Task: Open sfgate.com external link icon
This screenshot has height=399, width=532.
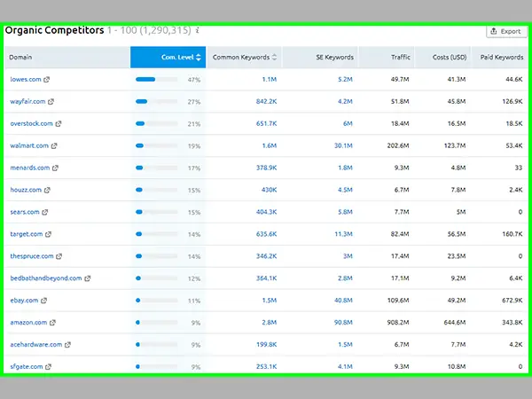Action: pos(48,366)
